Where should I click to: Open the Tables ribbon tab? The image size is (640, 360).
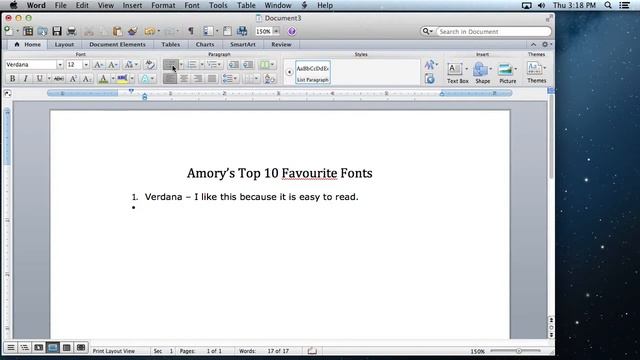[x=171, y=44]
